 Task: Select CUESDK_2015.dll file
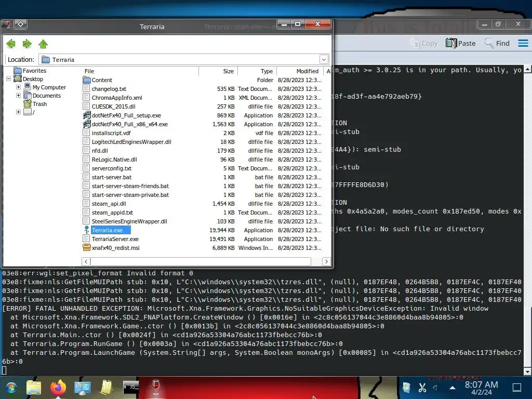(x=113, y=107)
